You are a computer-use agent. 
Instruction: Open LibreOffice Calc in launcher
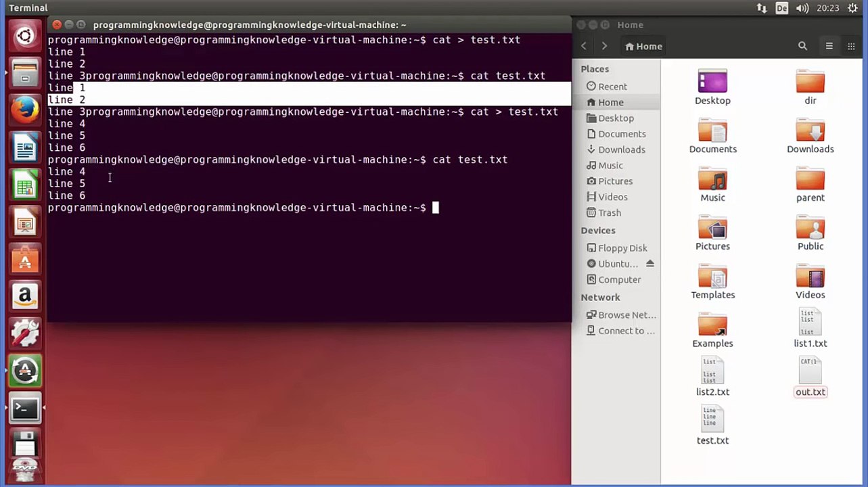[x=25, y=184]
